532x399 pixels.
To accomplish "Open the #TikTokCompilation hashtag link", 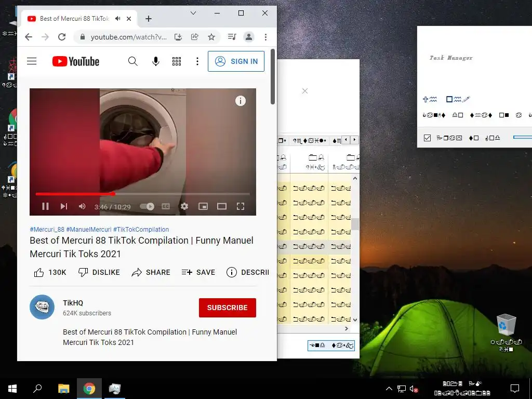I will point(141,229).
